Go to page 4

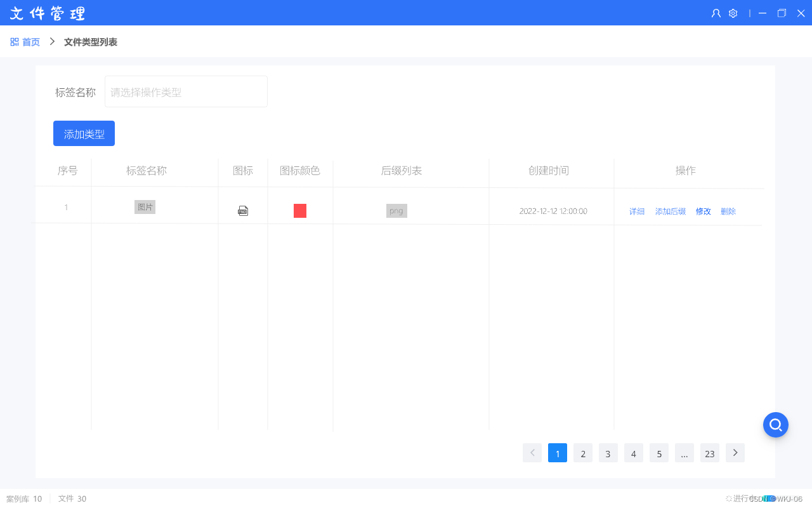634,453
